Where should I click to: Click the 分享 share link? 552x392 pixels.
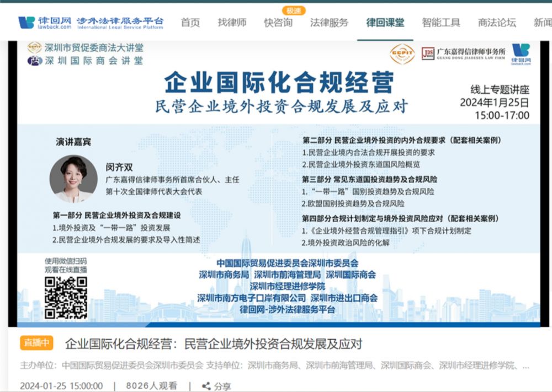tap(222, 386)
